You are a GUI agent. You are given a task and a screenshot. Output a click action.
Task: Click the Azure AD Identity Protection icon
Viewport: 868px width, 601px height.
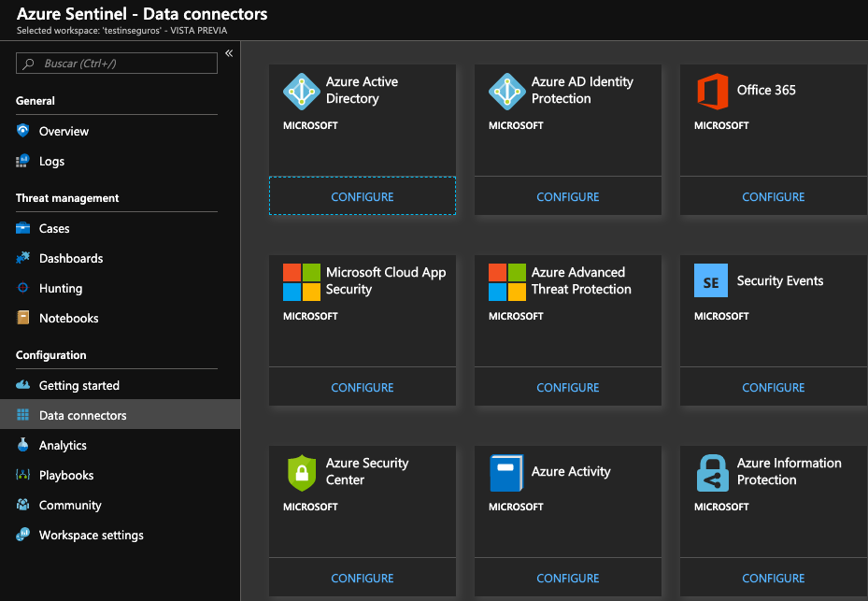(x=507, y=92)
